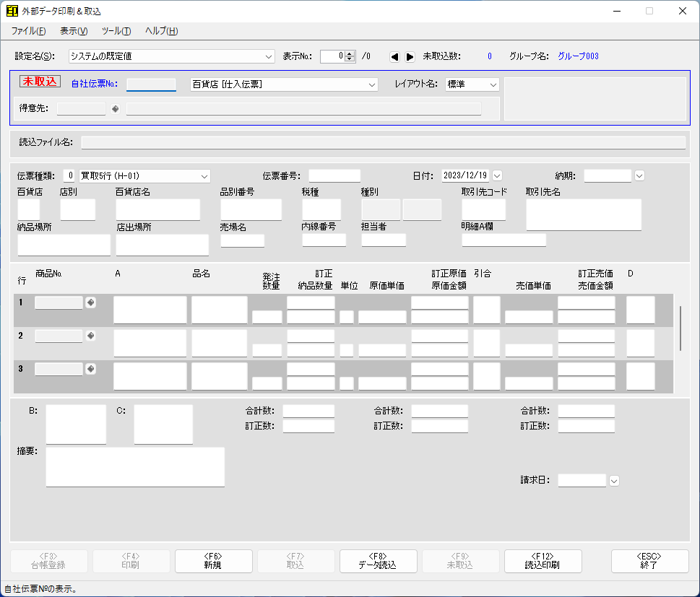The image size is (700, 597).
Task: Open product lookup icon in row 2
Action: click(x=90, y=336)
